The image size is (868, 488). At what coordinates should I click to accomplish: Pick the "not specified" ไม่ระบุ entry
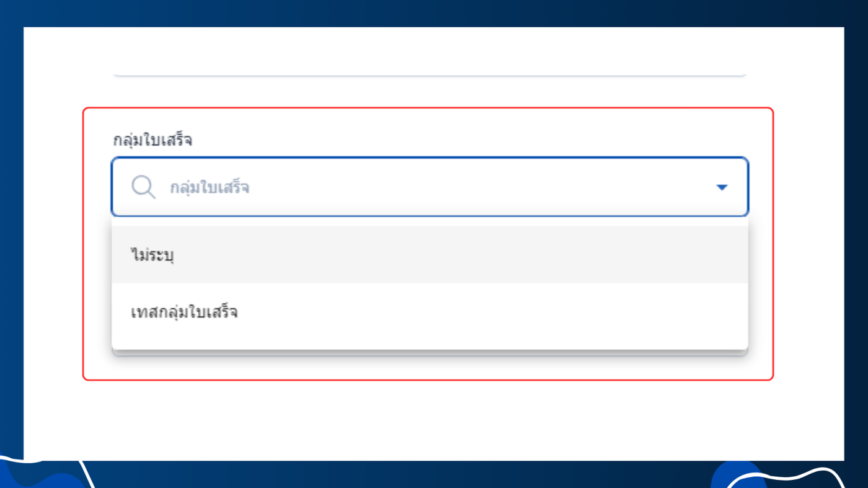153,255
